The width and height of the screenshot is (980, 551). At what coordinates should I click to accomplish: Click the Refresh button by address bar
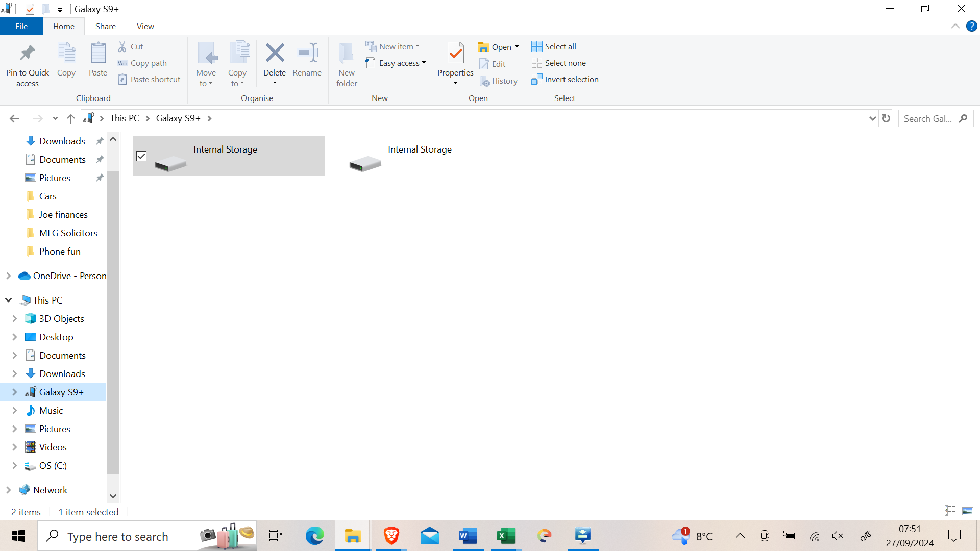tap(886, 118)
